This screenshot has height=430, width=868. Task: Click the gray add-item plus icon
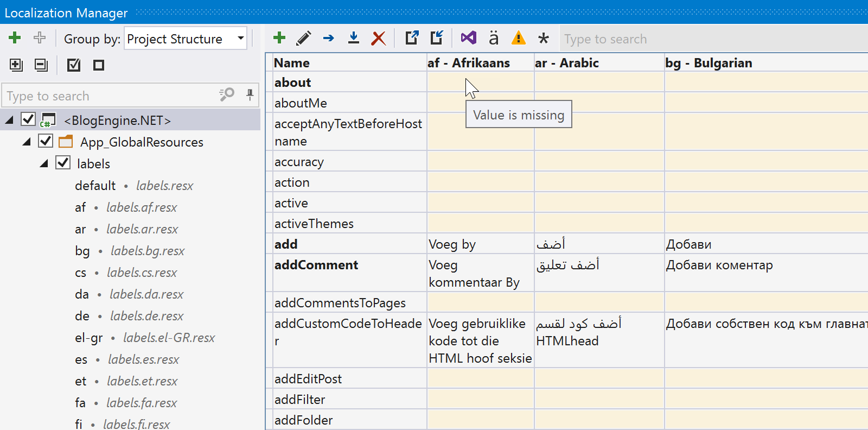[x=40, y=38]
